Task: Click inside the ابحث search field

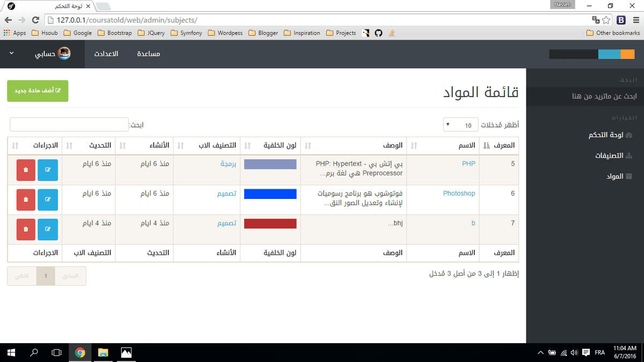Action: click(69, 124)
